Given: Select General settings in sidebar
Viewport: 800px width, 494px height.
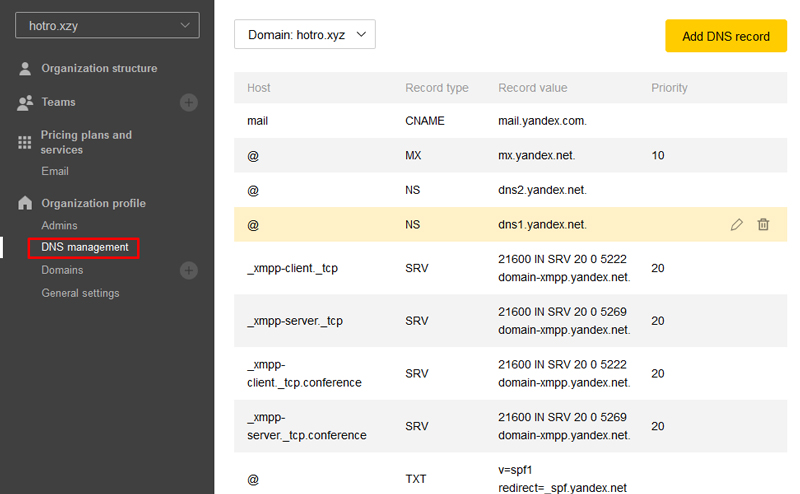Looking at the screenshot, I should (x=80, y=293).
